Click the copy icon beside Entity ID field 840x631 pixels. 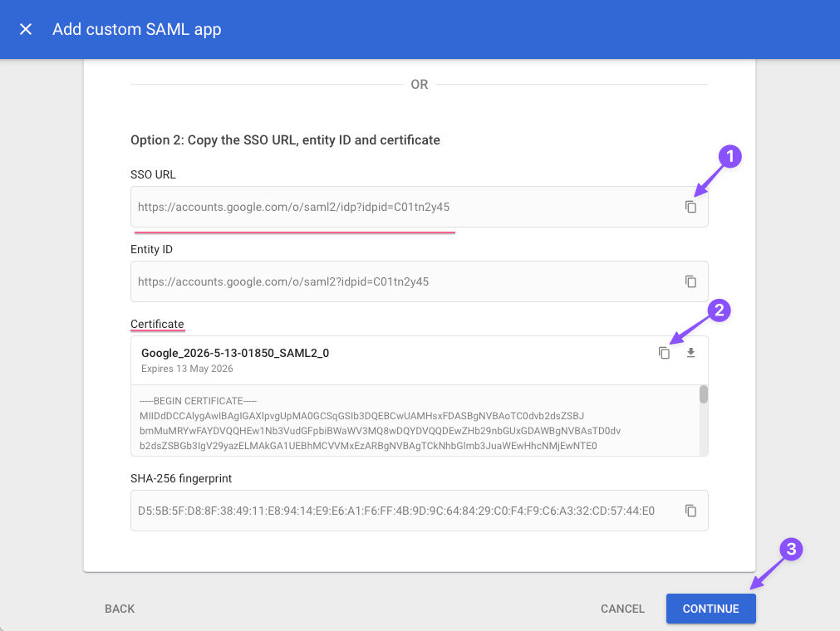690,281
